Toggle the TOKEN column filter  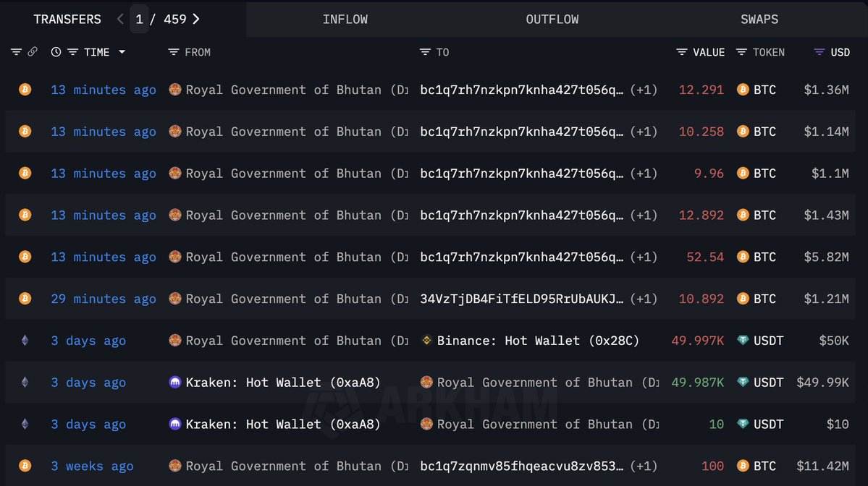(x=741, y=52)
